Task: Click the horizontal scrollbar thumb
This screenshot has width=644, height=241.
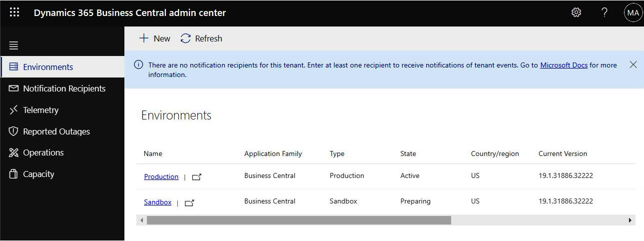Action: (299, 220)
